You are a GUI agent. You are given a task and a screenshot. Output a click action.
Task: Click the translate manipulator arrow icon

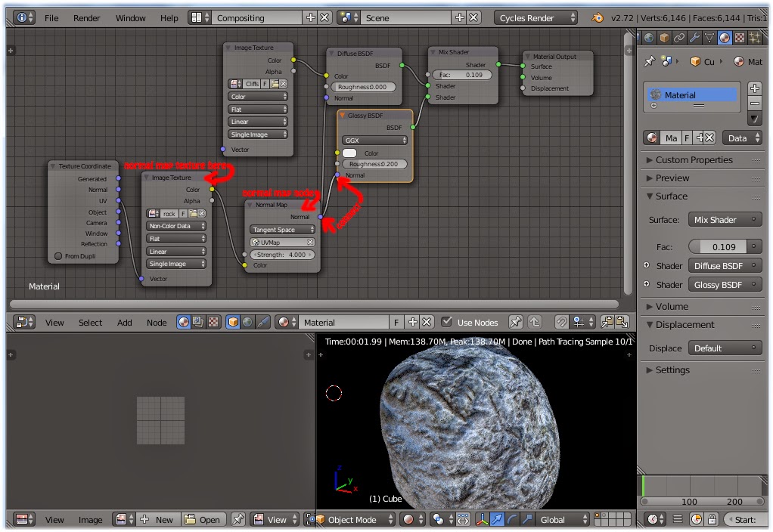(496, 519)
